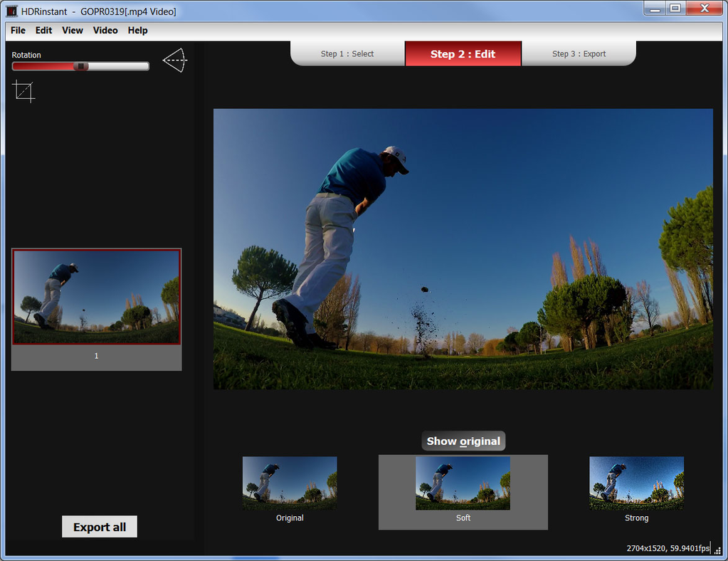Choose the Original preset thumbnail

(290, 483)
